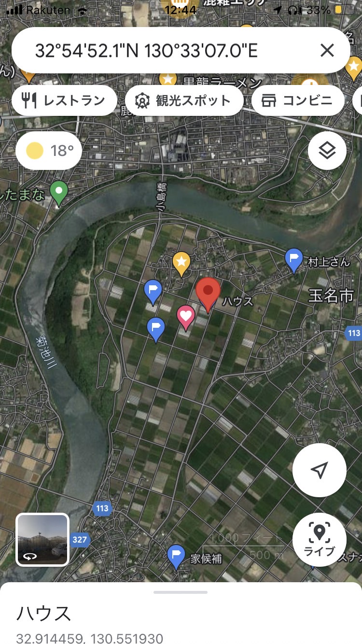Open the Street View thumbnail
This screenshot has width=362, height=644.
point(42,539)
